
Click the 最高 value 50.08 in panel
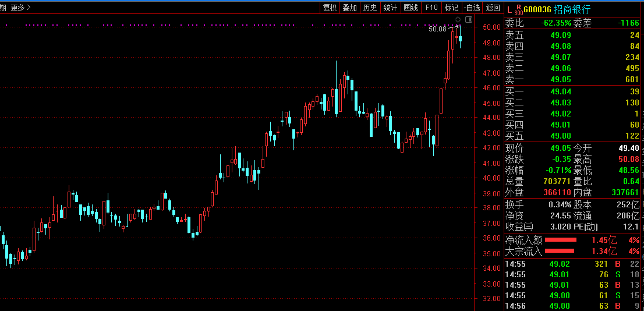629,159
